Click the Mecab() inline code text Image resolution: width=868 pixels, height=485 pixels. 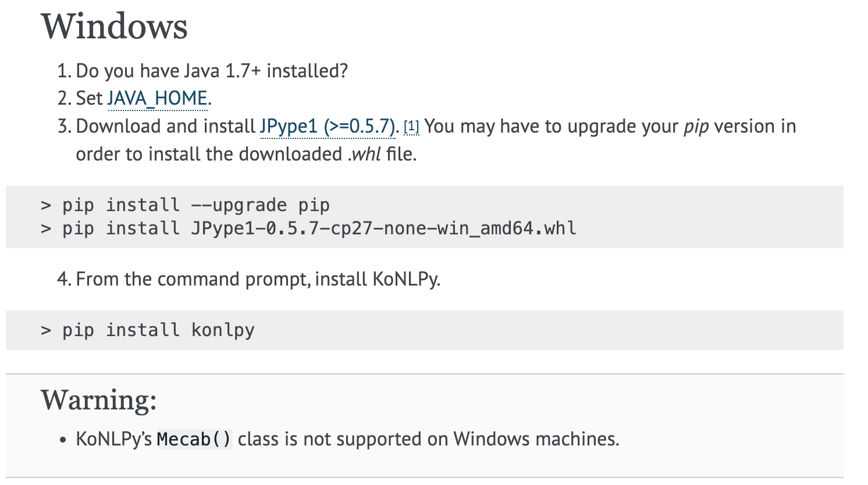point(194,439)
